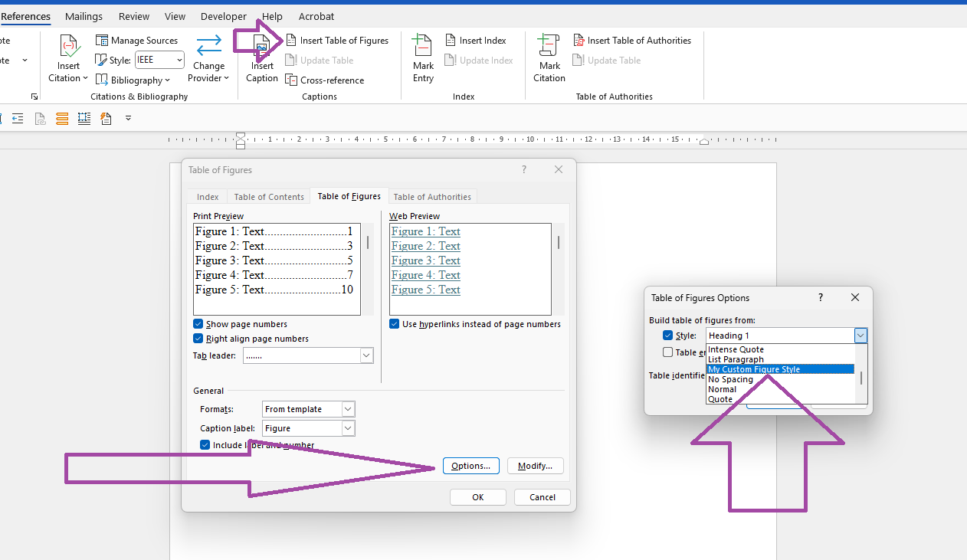Select Normal style in list
This screenshot has height=560, width=967.
tap(780, 389)
